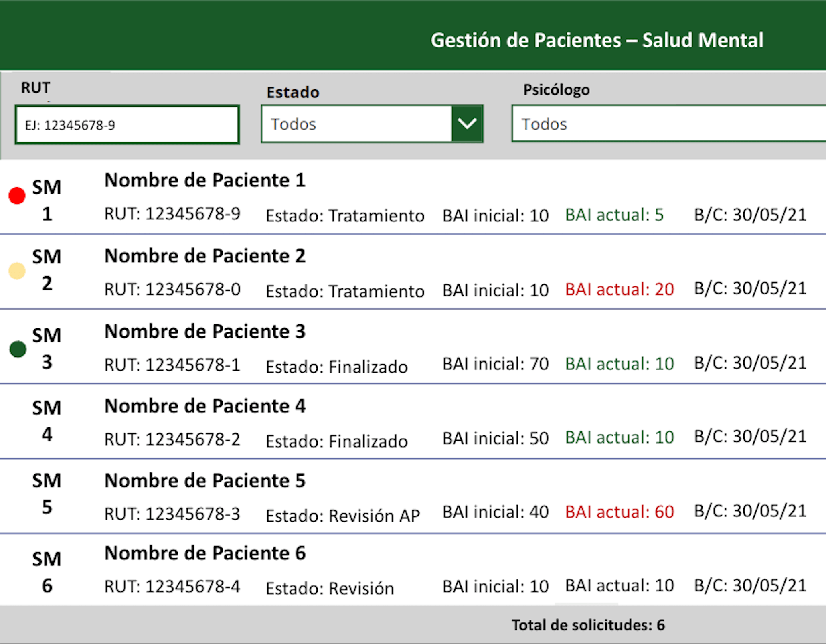
Task: Click the yellow status dot for SM 2
Action: click(17, 271)
